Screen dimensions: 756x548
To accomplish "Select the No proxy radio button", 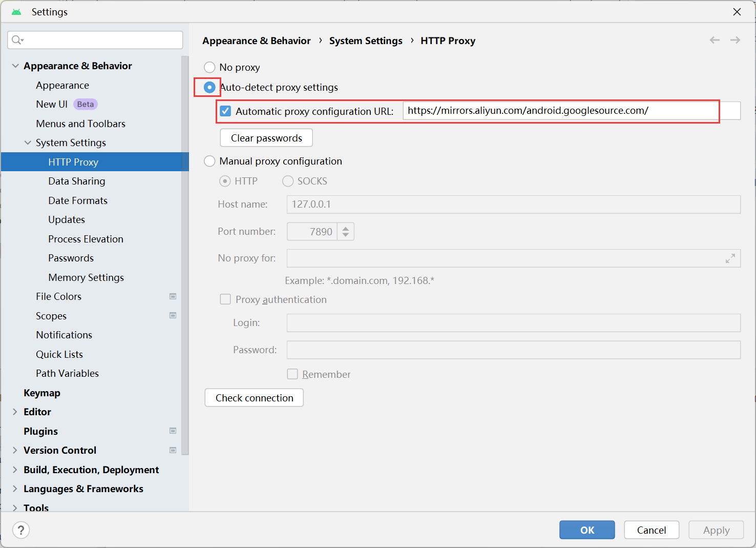I will 209,67.
